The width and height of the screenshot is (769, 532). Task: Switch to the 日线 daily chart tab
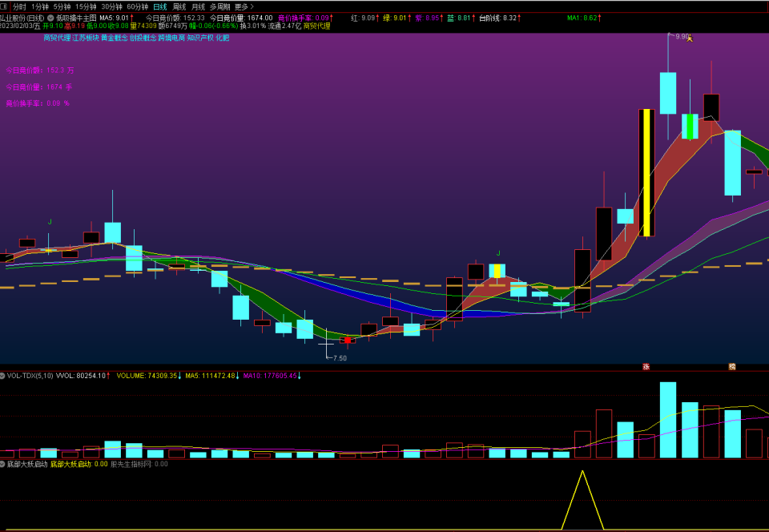tap(160, 7)
